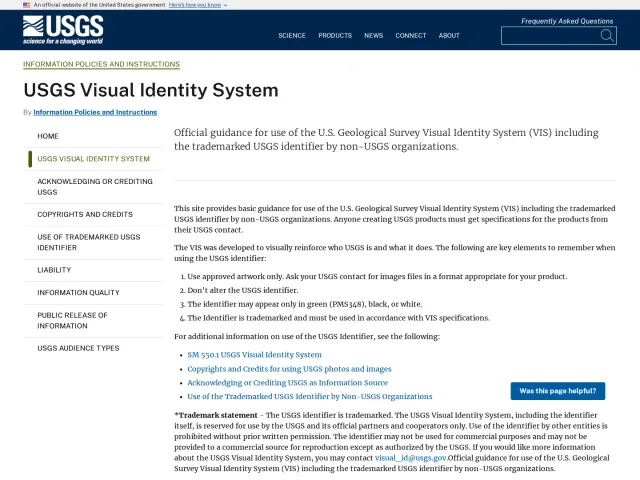The image size is (640, 480).
Task: Open the Science menu
Action: 292,36
